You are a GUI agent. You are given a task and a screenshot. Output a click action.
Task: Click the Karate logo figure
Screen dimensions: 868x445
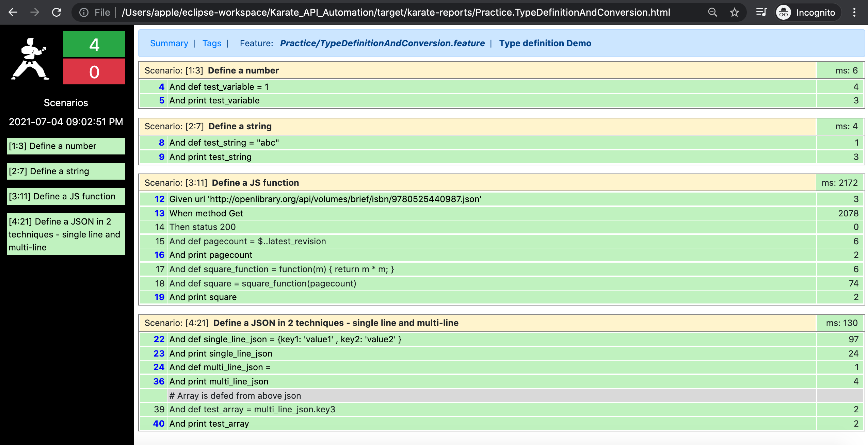coord(31,59)
